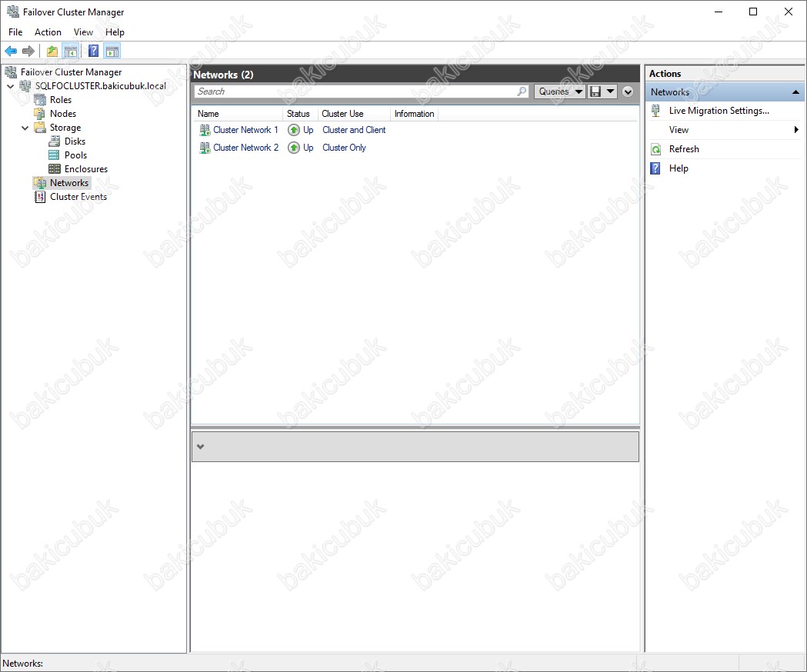
Task: Open the File menu
Action: (x=15, y=32)
